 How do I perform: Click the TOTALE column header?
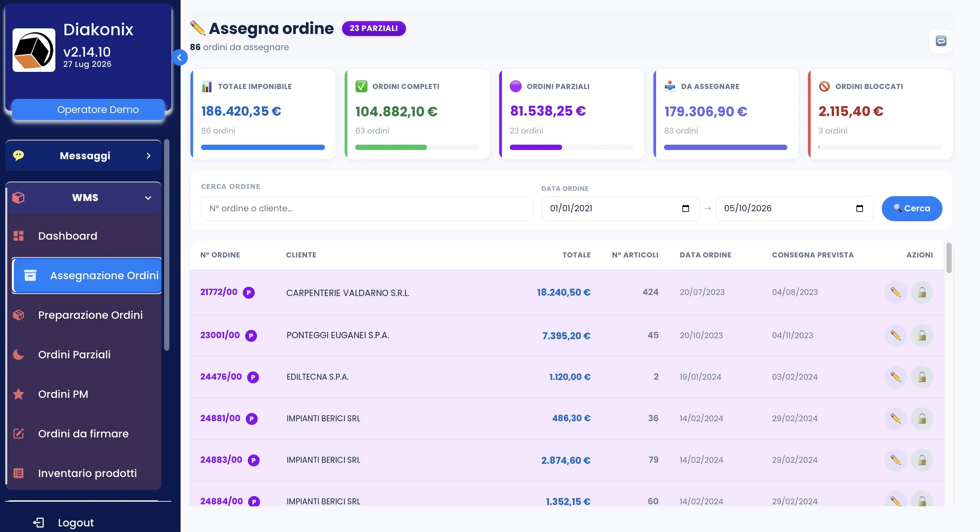tap(576, 255)
